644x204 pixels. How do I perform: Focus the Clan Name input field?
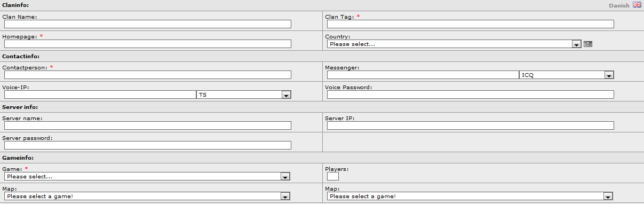[x=148, y=24]
